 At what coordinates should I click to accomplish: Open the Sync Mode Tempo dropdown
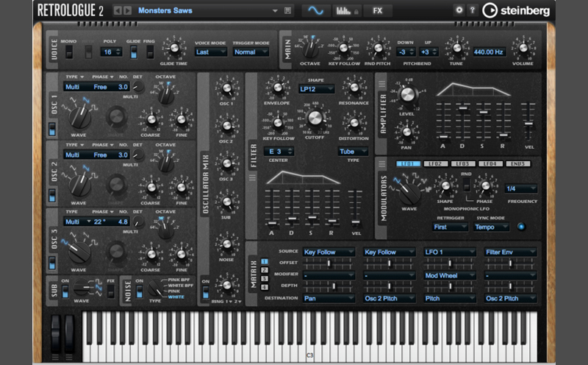(490, 227)
